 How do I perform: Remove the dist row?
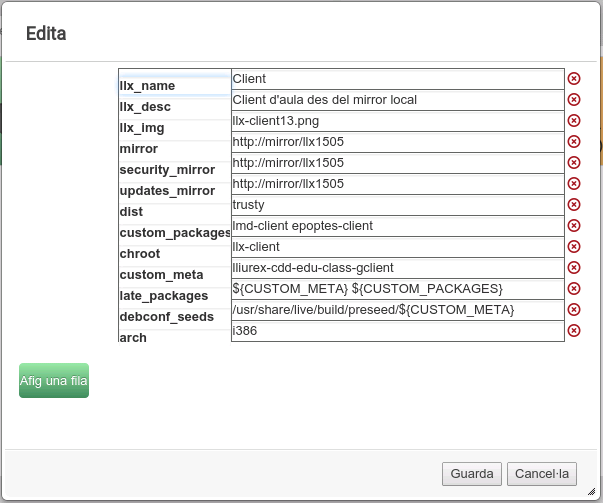(574, 205)
